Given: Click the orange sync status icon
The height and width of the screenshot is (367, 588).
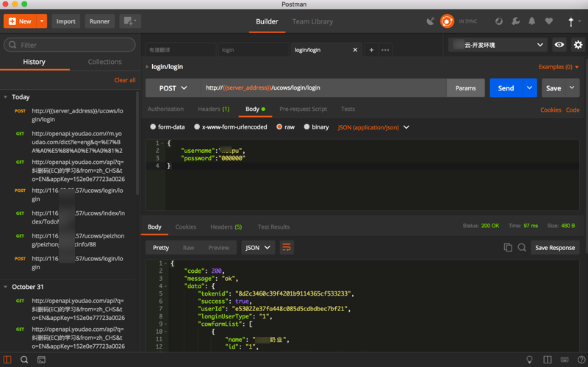Looking at the screenshot, I should (x=447, y=21).
